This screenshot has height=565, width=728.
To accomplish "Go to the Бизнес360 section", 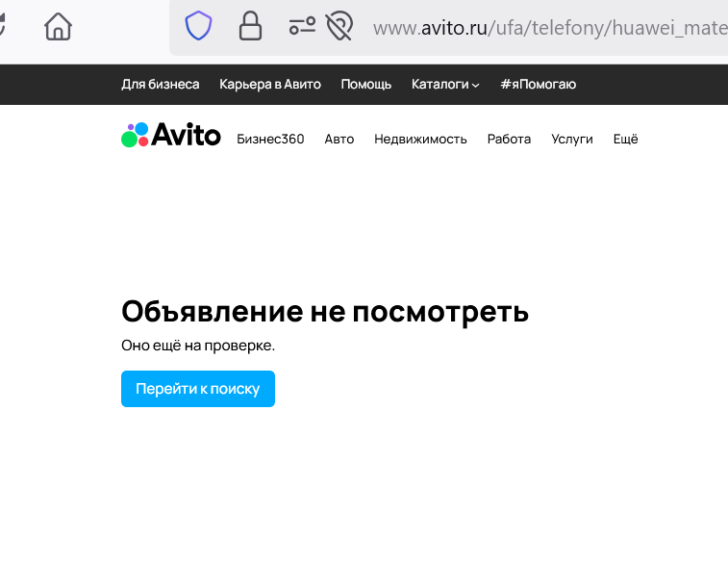I will click(270, 139).
